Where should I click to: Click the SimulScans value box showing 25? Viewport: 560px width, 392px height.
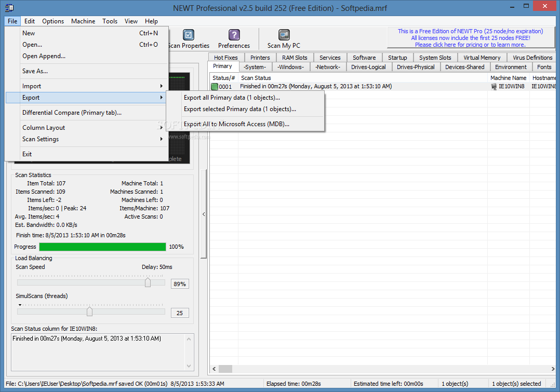(180, 313)
